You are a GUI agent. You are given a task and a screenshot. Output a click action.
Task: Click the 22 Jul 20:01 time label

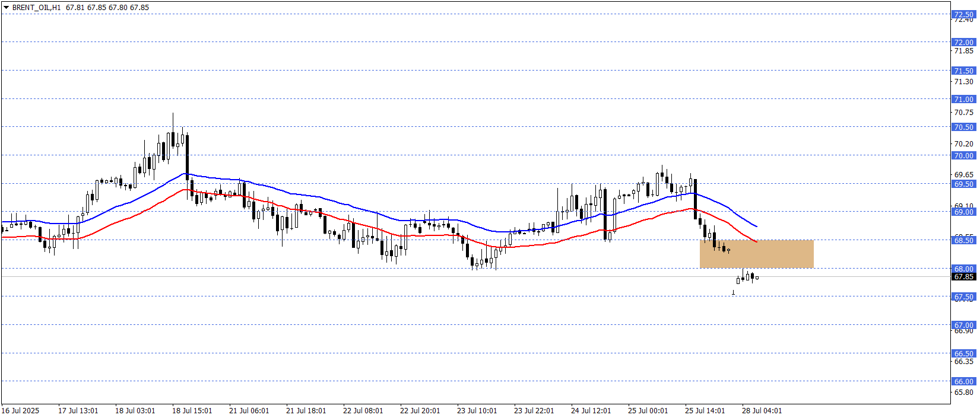tap(420, 410)
